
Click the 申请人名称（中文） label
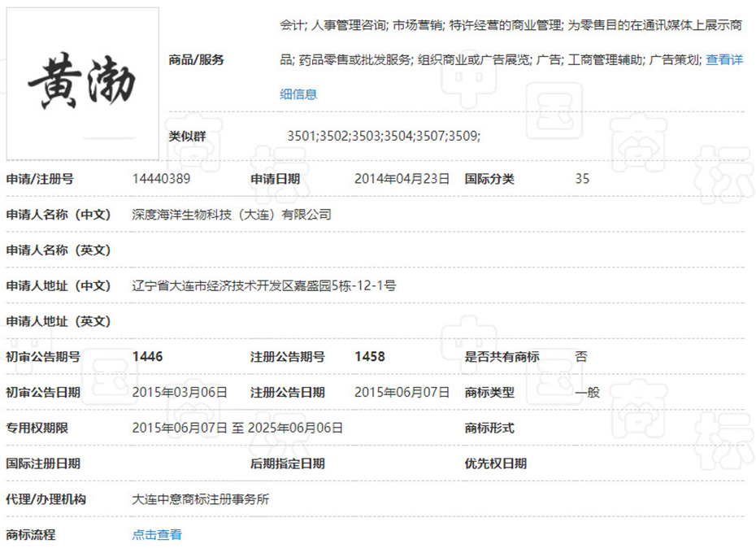tap(59, 215)
